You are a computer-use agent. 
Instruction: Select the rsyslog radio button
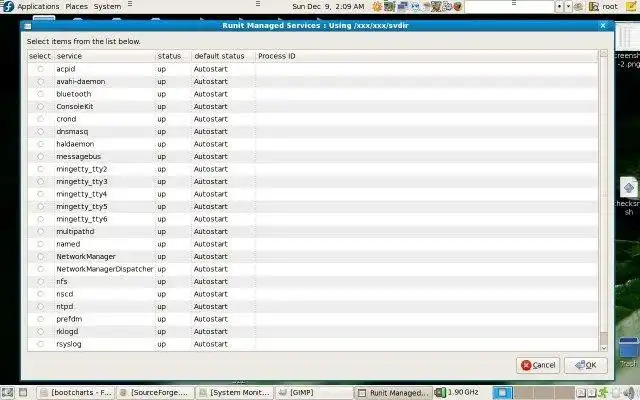[40, 344]
